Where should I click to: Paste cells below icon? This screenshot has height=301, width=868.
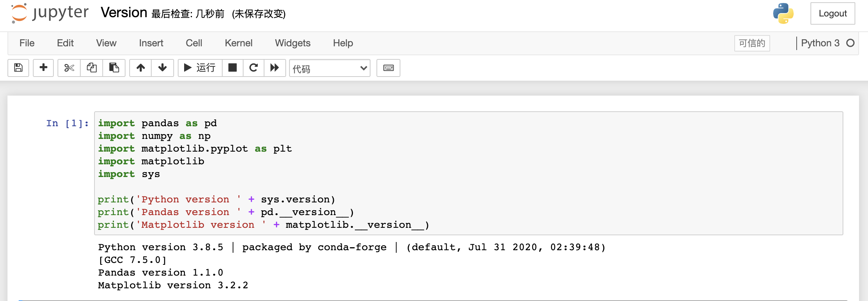(114, 68)
